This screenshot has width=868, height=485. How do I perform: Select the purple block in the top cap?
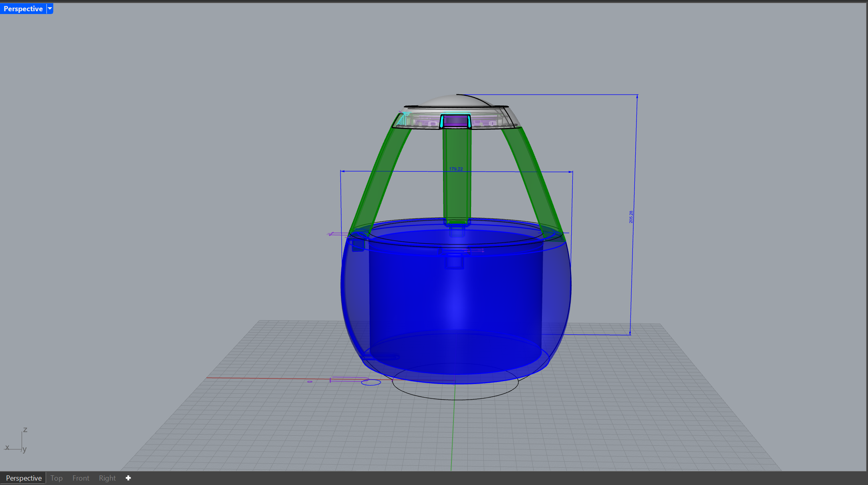click(x=456, y=121)
